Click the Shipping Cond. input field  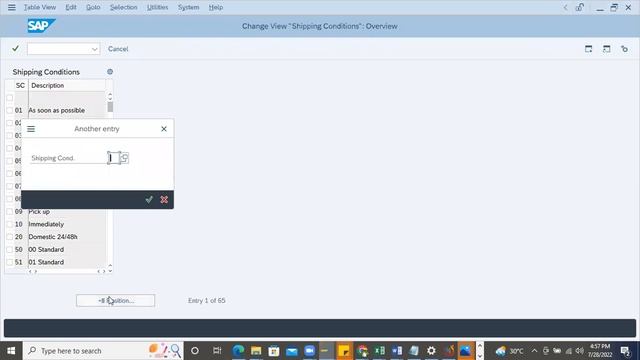pyautogui.click(x=113, y=158)
